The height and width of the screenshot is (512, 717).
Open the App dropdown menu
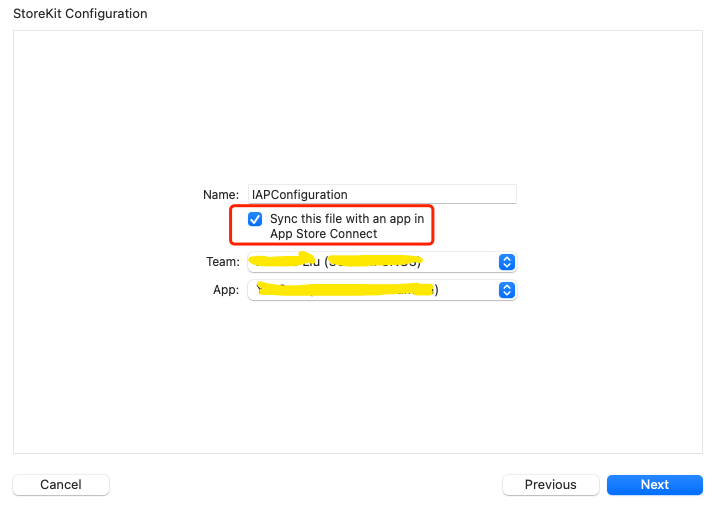tap(381, 290)
